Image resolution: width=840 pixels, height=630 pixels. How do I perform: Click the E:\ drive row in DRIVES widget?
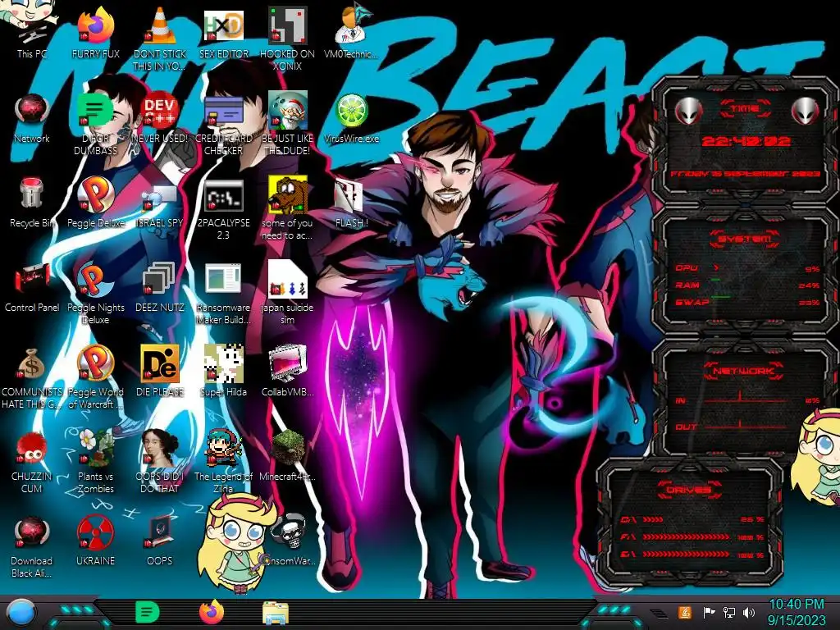point(691,555)
